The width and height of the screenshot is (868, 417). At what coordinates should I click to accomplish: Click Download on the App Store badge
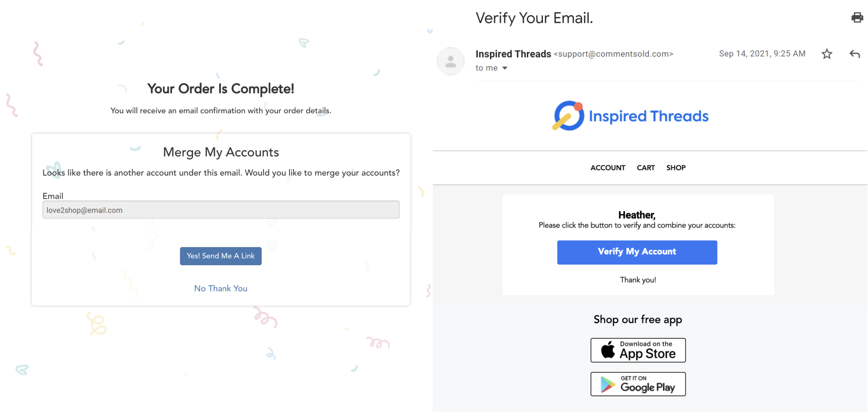coord(638,350)
